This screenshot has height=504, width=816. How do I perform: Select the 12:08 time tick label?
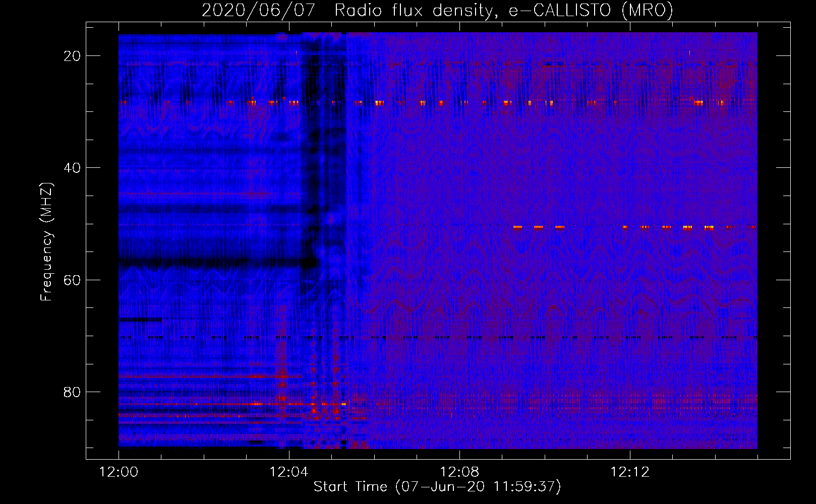tap(459, 472)
